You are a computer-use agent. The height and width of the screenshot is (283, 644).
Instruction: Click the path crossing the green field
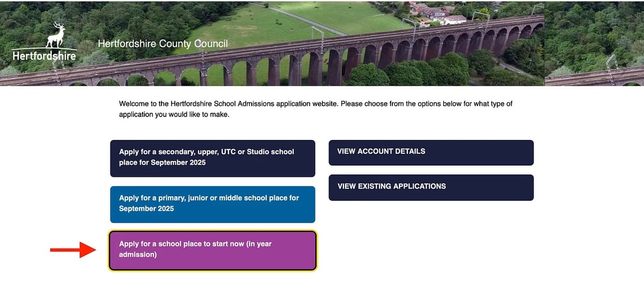pos(301,18)
